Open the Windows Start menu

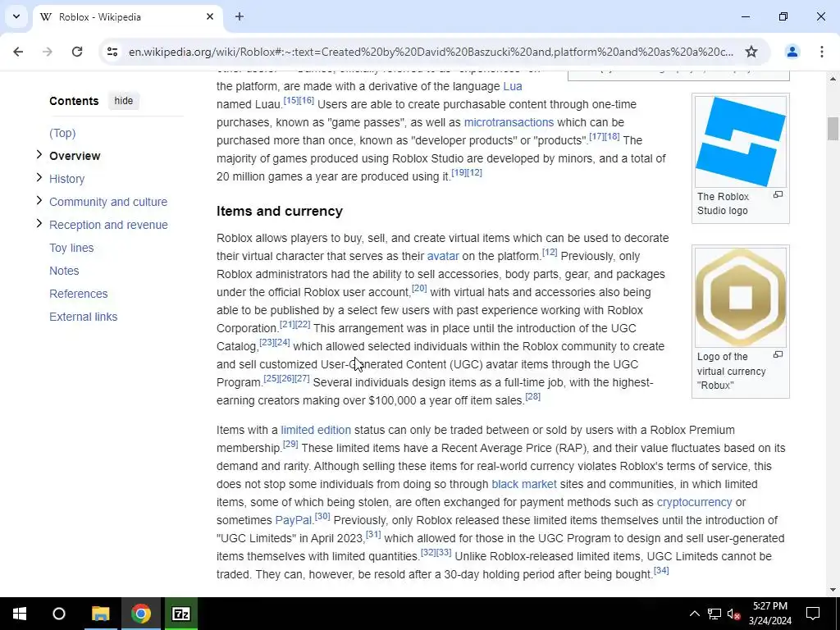pyautogui.click(x=20, y=614)
